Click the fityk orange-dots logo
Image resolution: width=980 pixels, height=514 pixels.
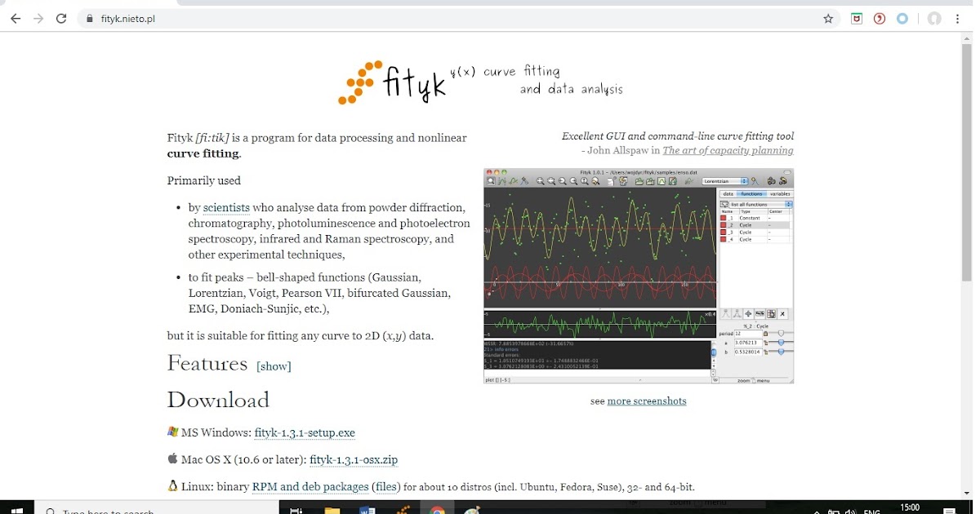(362, 82)
